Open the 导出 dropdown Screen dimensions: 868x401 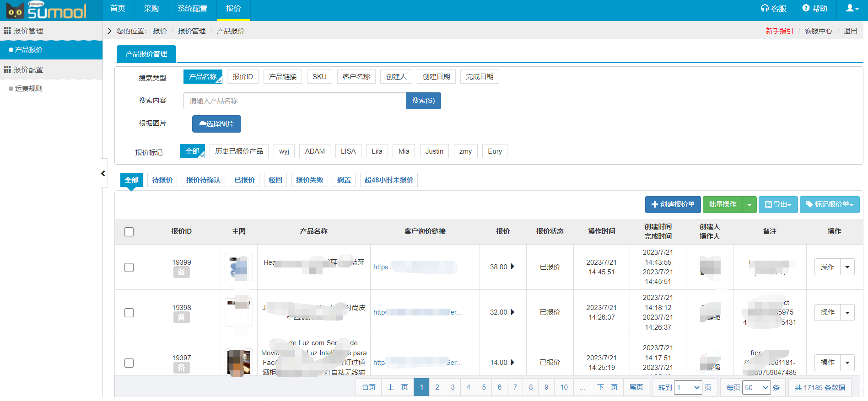coord(778,204)
